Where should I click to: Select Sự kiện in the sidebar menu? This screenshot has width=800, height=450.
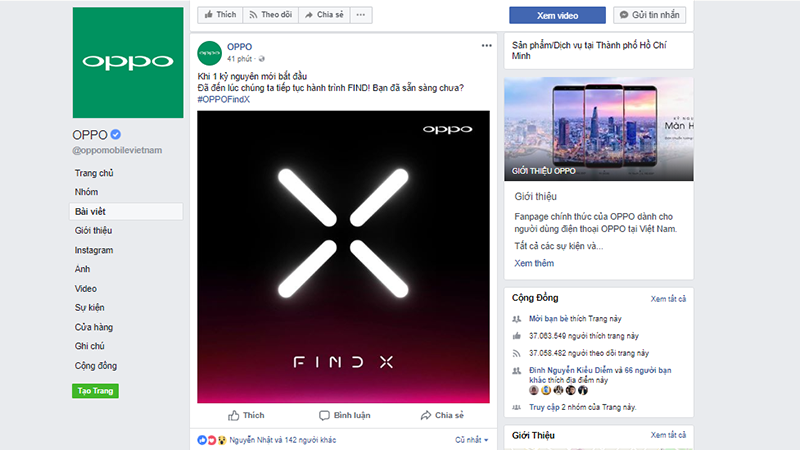click(89, 307)
